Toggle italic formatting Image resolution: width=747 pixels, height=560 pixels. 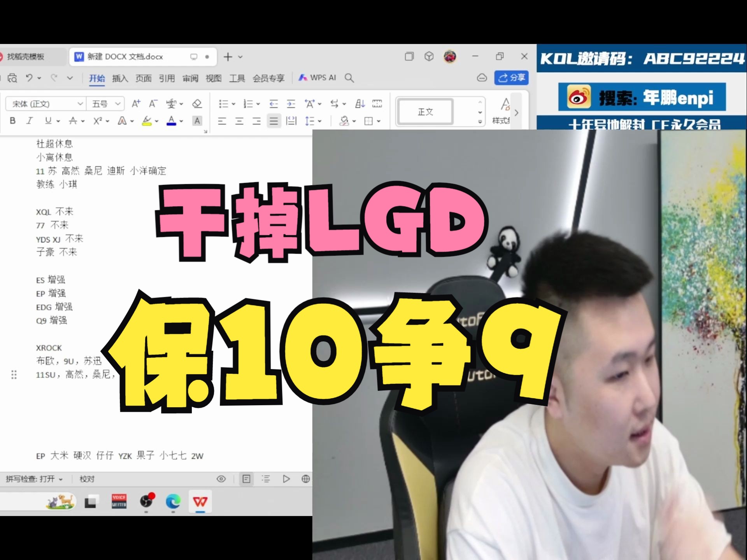click(30, 121)
